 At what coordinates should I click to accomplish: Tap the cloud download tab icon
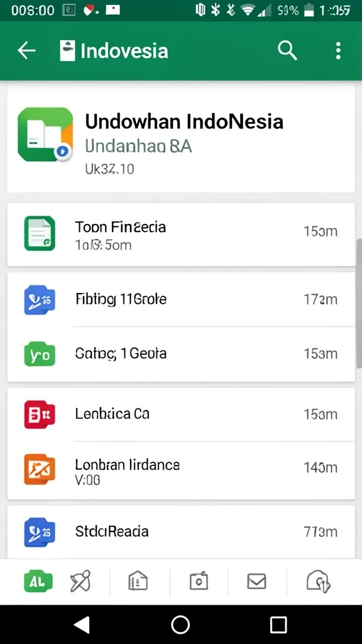click(x=319, y=582)
